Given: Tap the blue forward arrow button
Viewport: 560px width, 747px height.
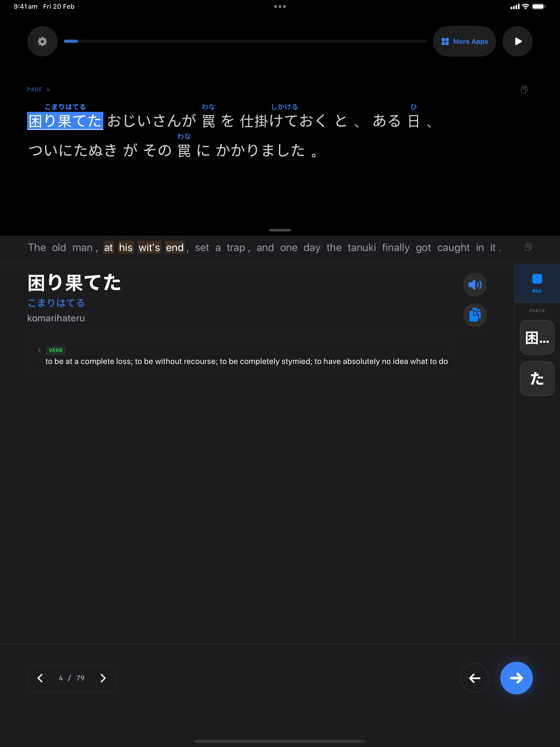Looking at the screenshot, I should pyautogui.click(x=516, y=678).
